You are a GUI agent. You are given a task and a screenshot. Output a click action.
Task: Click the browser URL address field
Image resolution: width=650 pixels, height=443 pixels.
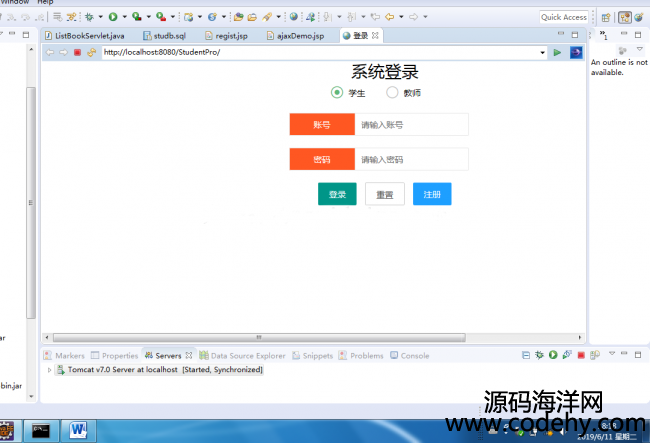coord(320,52)
